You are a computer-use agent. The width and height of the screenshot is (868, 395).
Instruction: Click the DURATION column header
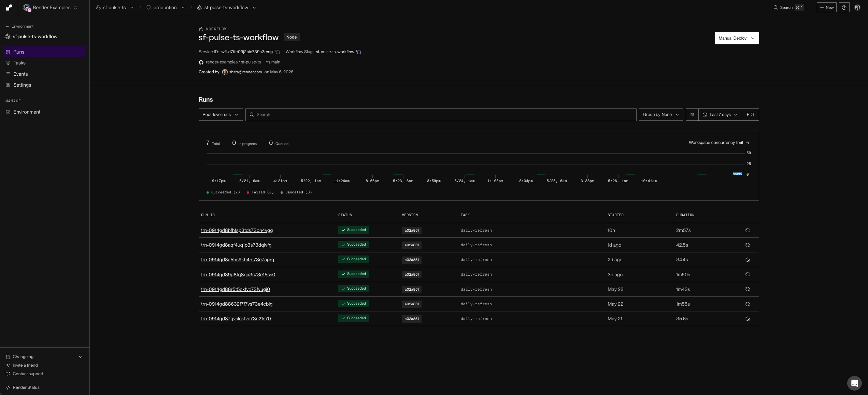[x=685, y=215]
